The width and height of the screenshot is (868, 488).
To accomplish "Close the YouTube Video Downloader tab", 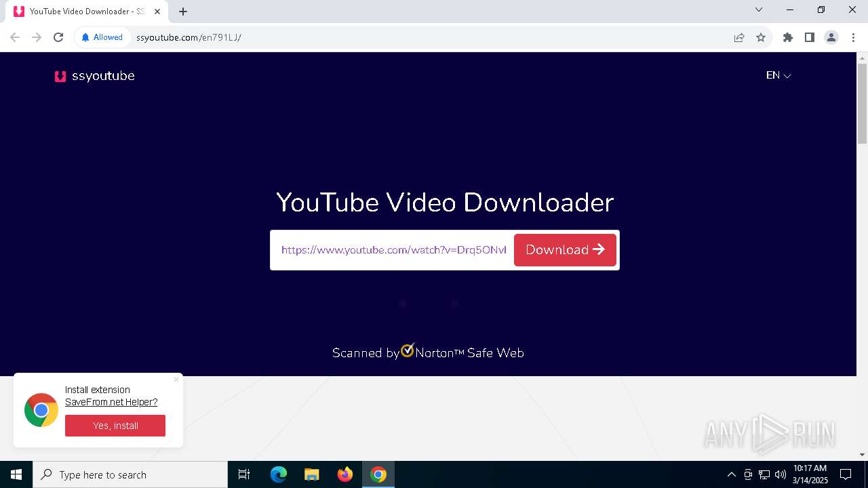I will point(157,12).
